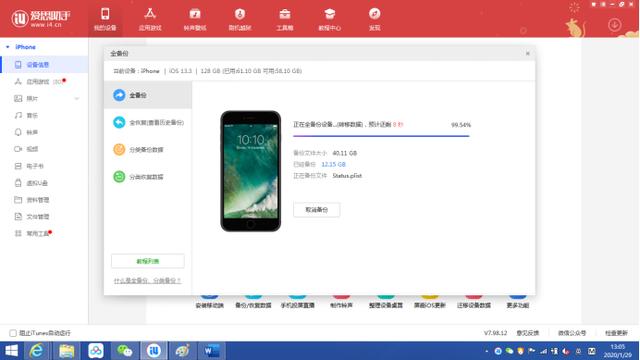Expand the 照片 photos chevron

77,98
